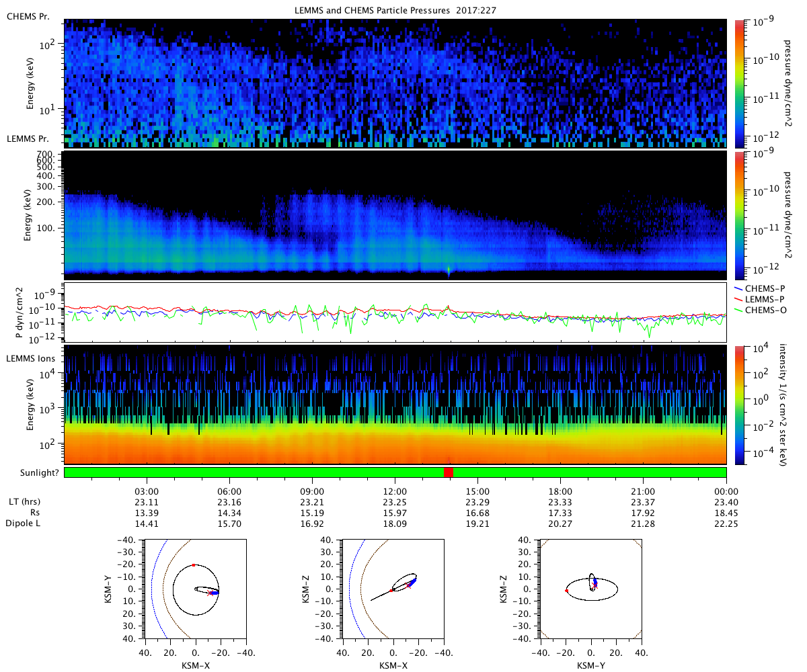Click the 03:00 time tick label
The width and height of the screenshot is (807, 672).
point(147,491)
